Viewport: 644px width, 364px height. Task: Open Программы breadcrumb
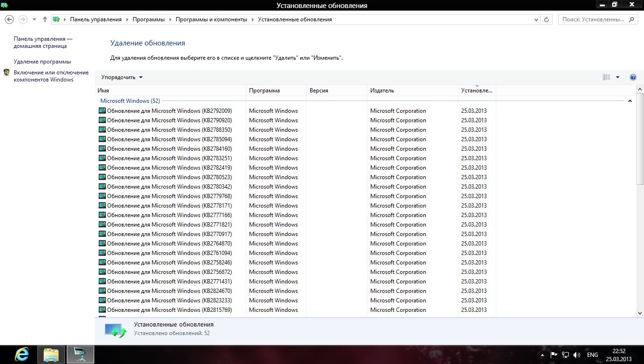pyautogui.click(x=149, y=19)
